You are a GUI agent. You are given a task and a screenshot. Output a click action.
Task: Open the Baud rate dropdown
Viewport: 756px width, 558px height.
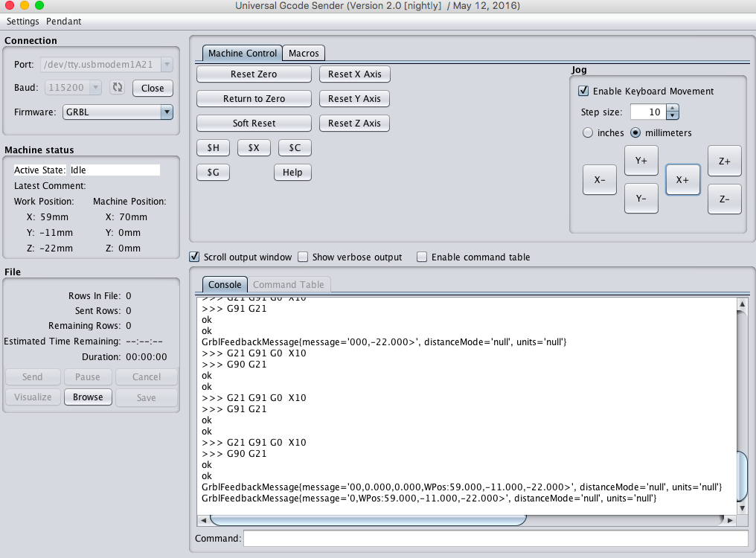coord(95,87)
